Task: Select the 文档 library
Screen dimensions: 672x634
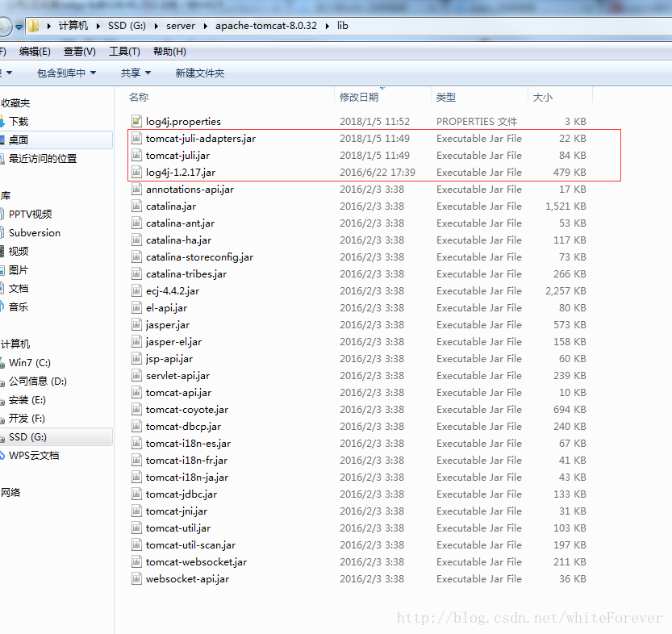Action: (19, 288)
